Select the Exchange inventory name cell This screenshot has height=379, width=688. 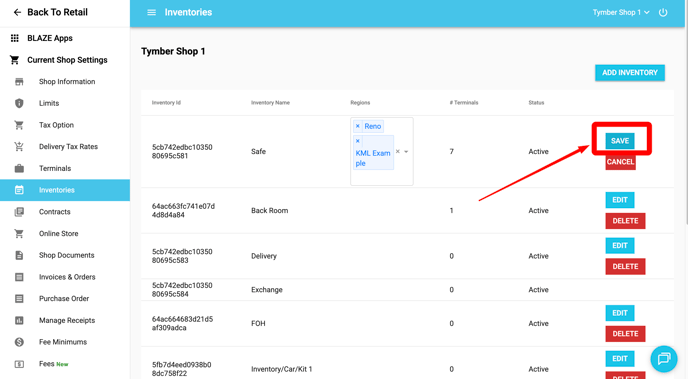[x=267, y=290]
